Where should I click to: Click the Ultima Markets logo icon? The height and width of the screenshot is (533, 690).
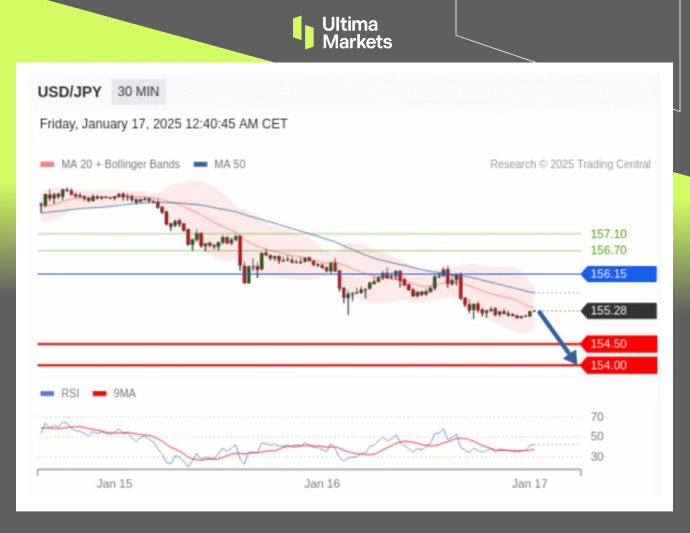click(x=303, y=32)
